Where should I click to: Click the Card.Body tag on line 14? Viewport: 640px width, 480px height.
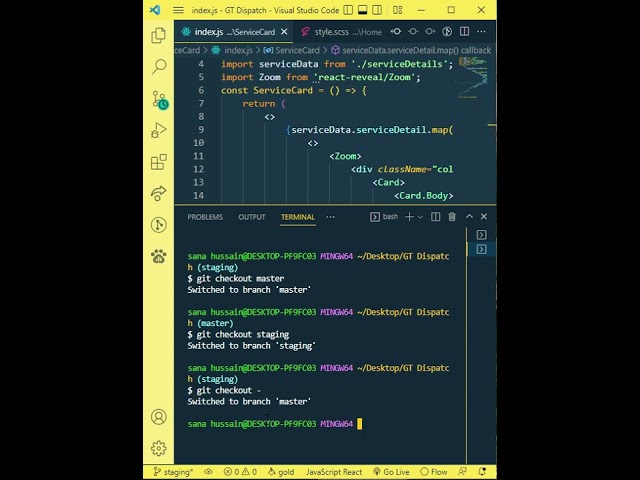coord(424,196)
